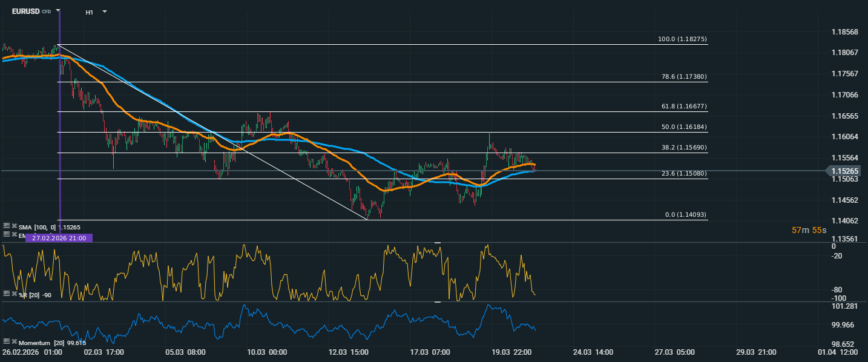Image resolution: width=868 pixels, height=362 pixels.
Task: Click the EURUSD symbol name
Action: click(x=25, y=11)
